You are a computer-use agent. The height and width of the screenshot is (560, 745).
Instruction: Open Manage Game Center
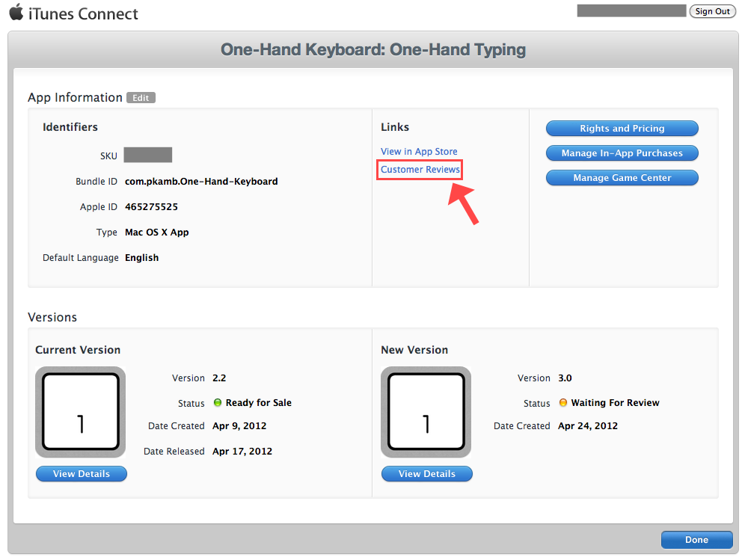[622, 178]
